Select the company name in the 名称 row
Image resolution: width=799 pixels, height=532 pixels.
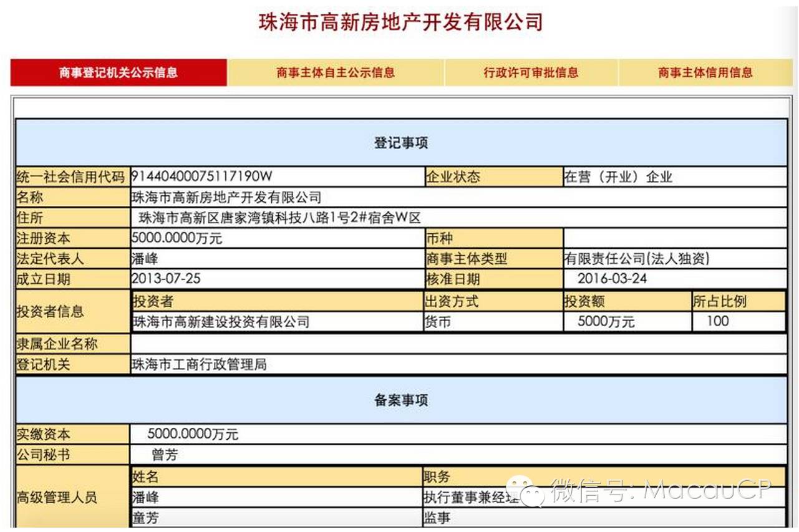(227, 198)
